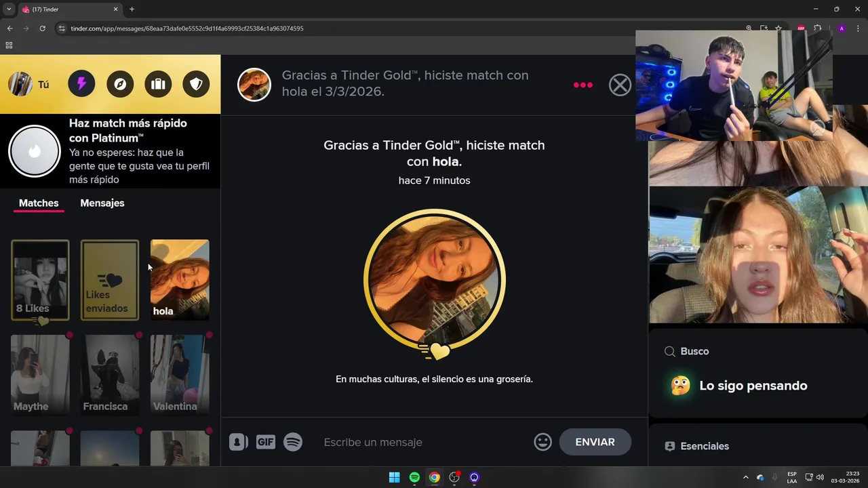Select the hola match thumbnail
The height and width of the screenshot is (488, 868).
coord(180,280)
